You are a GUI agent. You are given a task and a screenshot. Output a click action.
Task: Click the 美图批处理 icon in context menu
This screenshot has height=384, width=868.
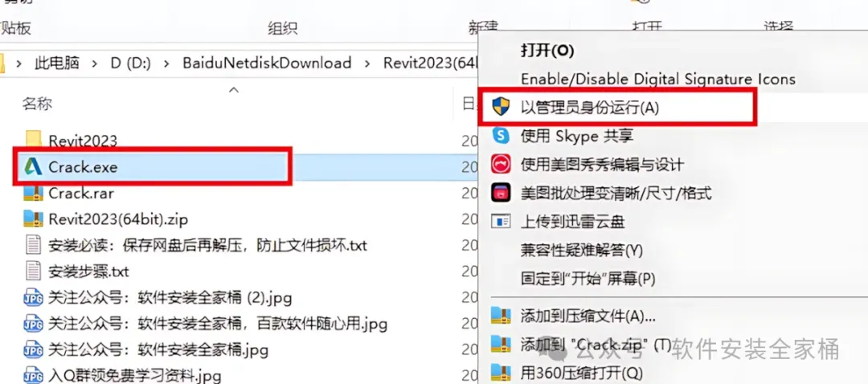click(x=501, y=193)
